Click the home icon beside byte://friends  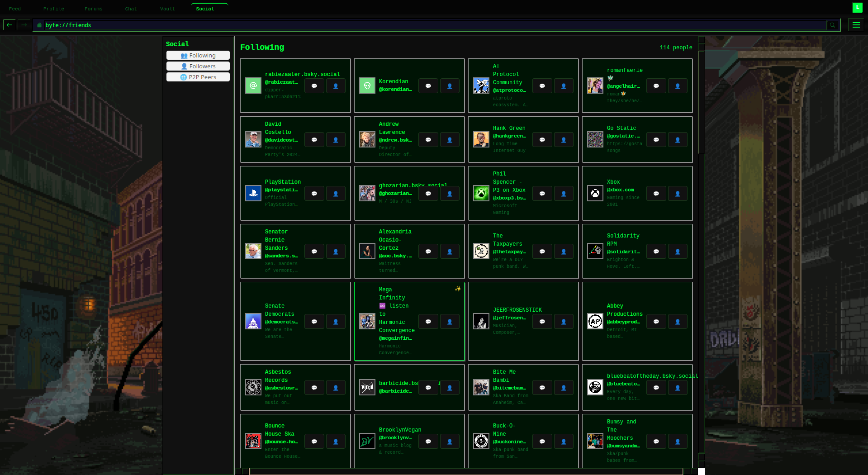click(x=39, y=25)
